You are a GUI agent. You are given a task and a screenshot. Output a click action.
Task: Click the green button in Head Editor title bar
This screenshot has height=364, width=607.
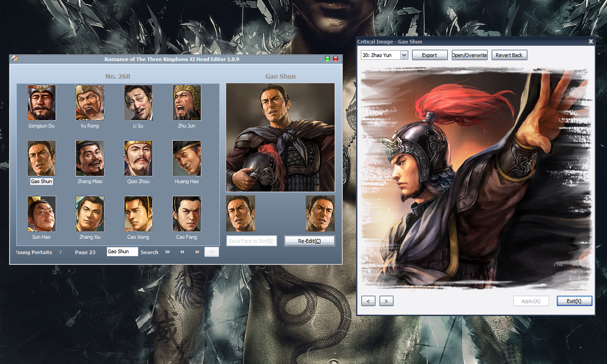tap(327, 59)
